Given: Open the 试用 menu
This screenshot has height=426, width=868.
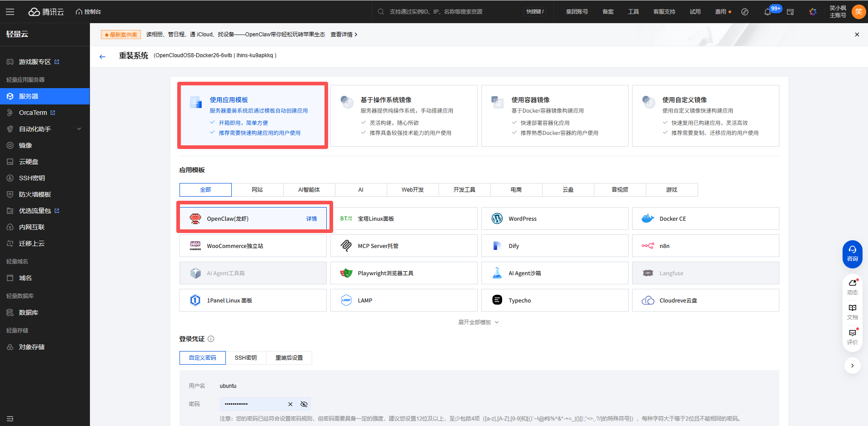Looking at the screenshot, I should pos(695,12).
